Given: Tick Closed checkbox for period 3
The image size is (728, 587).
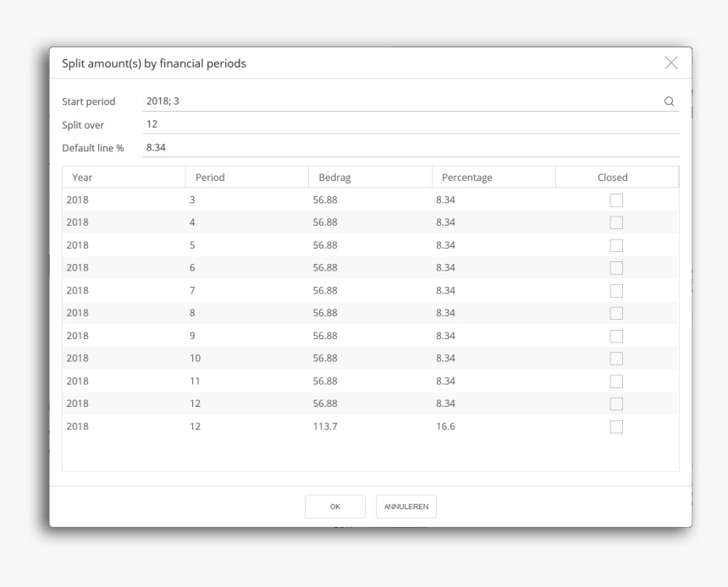Looking at the screenshot, I should point(616,200).
